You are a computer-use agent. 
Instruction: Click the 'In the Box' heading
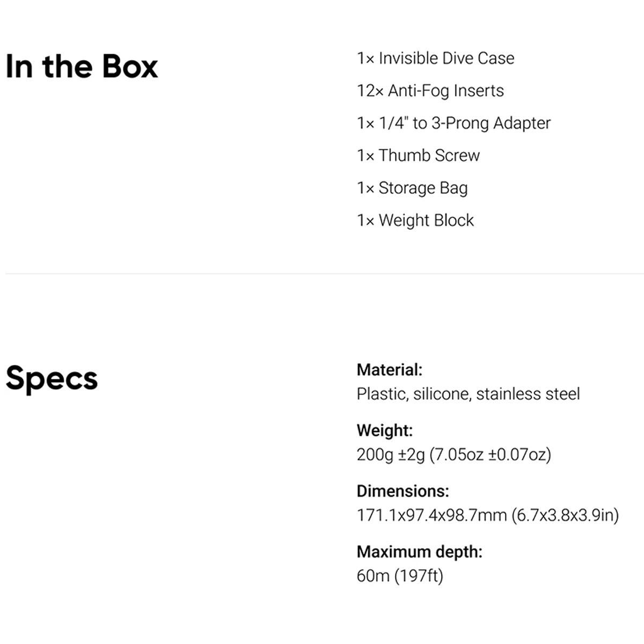pyautogui.click(x=82, y=67)
